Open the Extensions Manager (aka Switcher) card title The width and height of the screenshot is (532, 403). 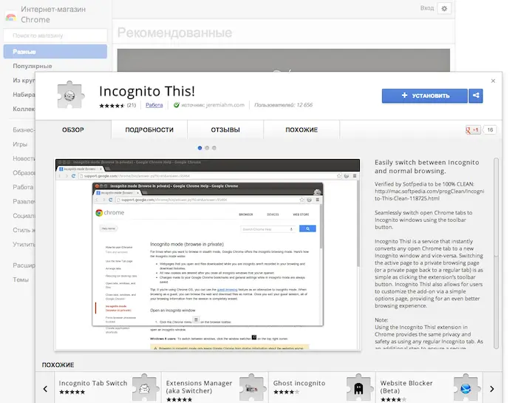pos(199,387)
